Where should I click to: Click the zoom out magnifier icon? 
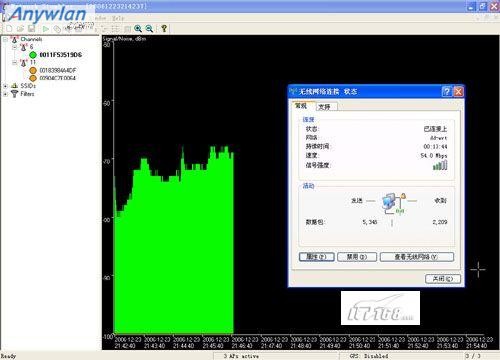point(149,29)
